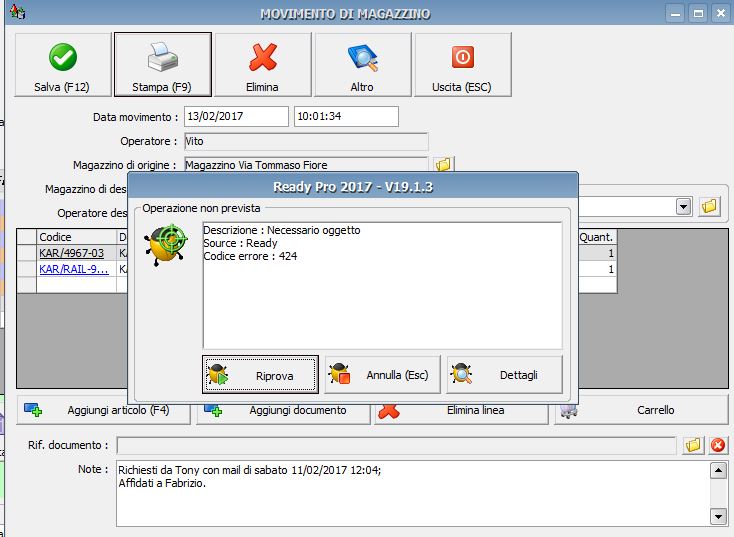Close the Movimento di Magazzino window
Screen dimensions: 734x537
tap(721, 13)
